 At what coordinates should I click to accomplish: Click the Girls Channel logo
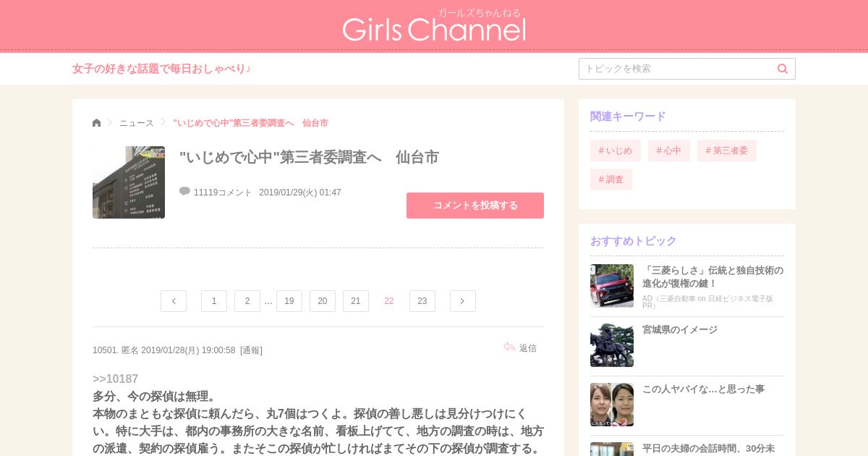click(434, 26)
